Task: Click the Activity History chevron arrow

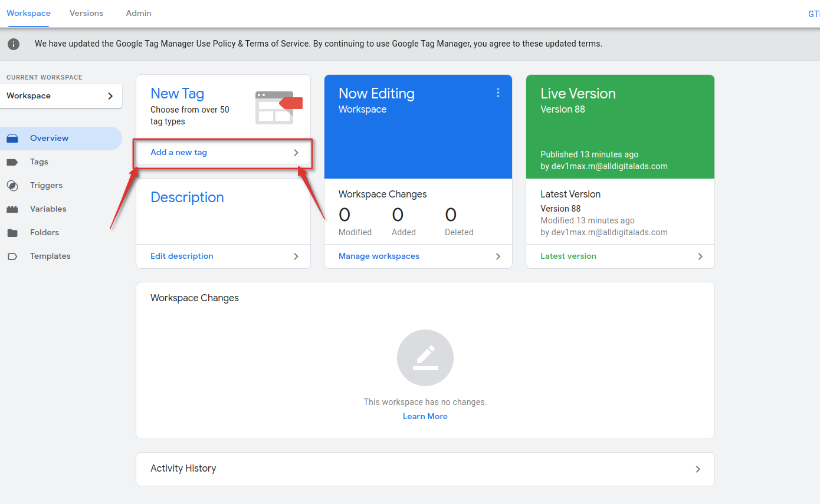Action: [x=698, y=469]
